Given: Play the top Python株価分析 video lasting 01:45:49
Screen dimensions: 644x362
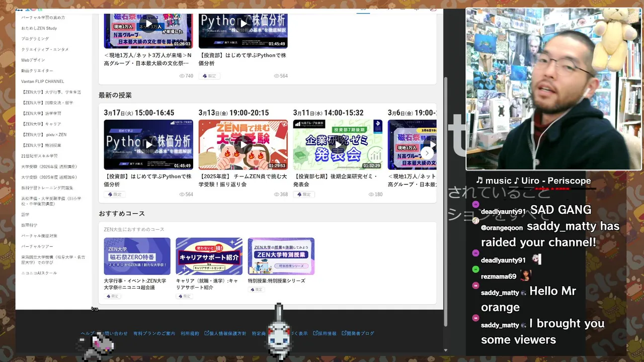Looking at the screenshot, I should (x=243, y=23).
